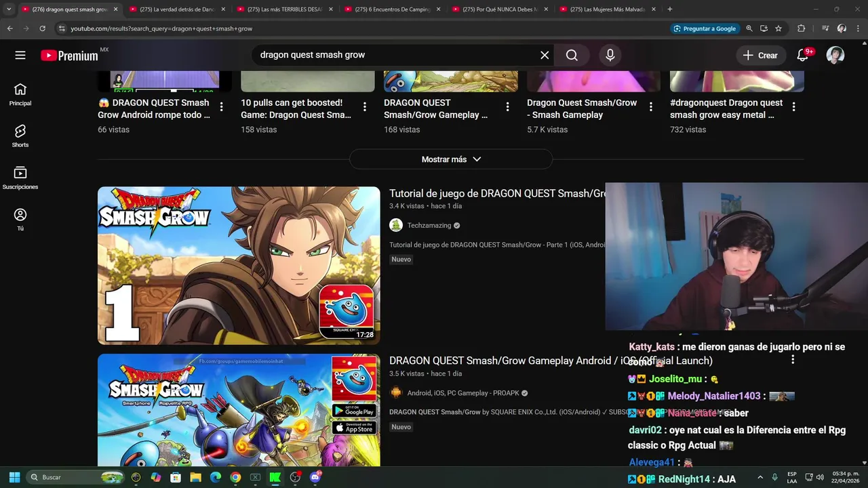The width and height of the screenshot is (868, 488).
Task: Open the Chrome profile avatar
Action: [x=842, y=28]
